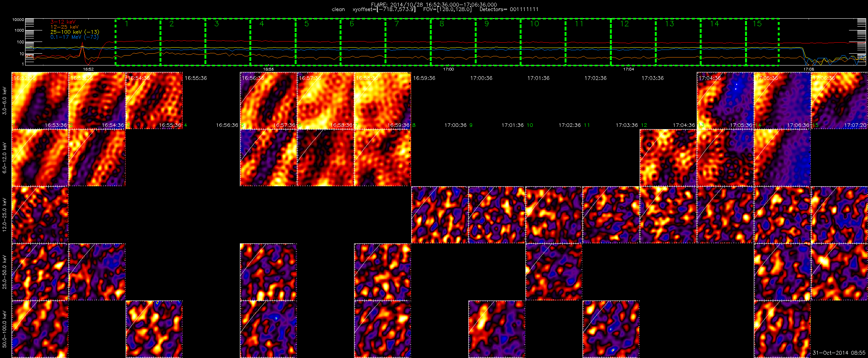Select the 50-100 keV image starting 17:02:36
This screenshot has height=358, width=868.
coord(611,329)
